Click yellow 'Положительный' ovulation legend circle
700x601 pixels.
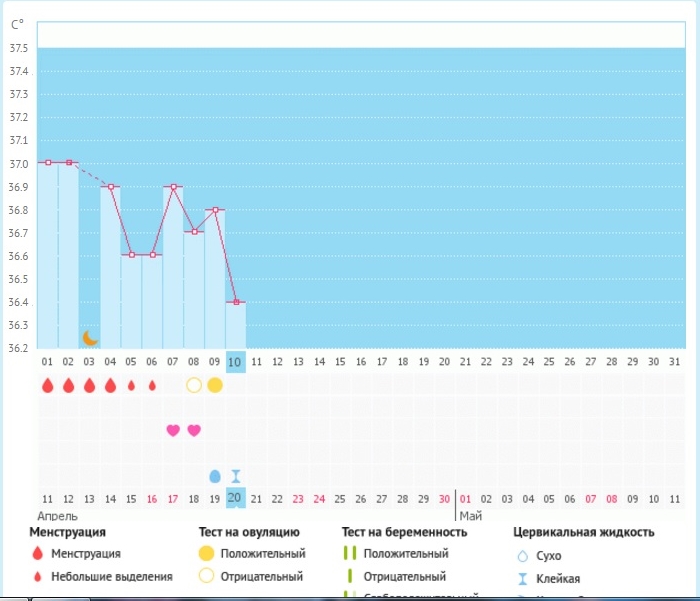click(207, 553)
